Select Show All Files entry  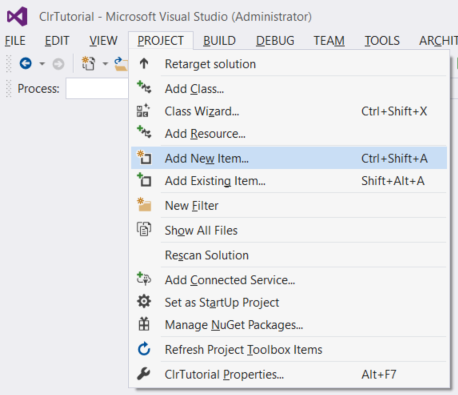pyautogui.click(x=289, y=230)
